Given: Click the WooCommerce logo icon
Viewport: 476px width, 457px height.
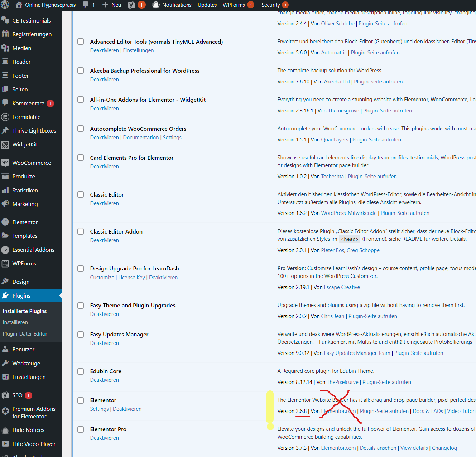Looking at the screenshot, I should [5, 163].
